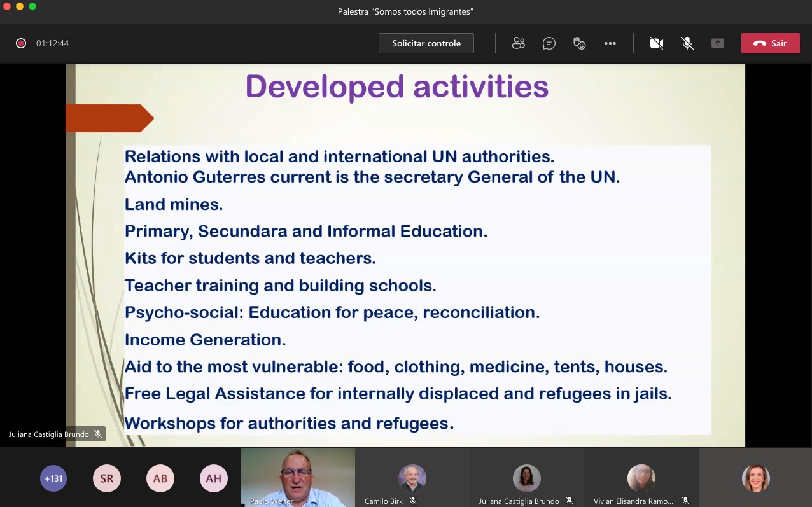Select the AH participant avatar
Screen dimensions: 812x507
click(x=214, y=478)
